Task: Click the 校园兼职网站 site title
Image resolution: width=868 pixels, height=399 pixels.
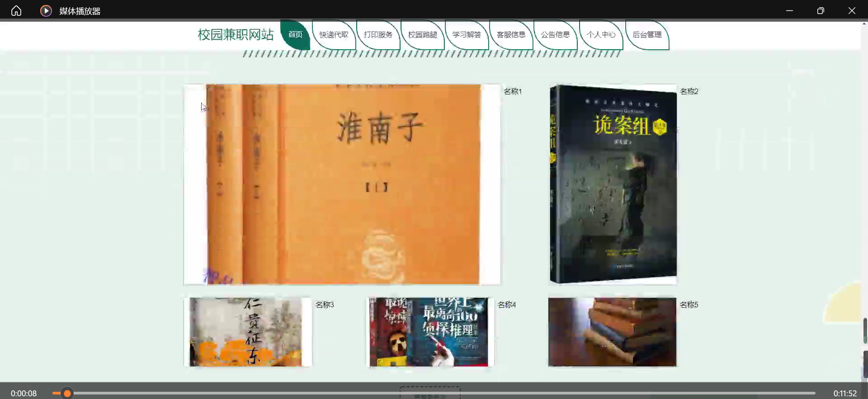Action: point(236,35)
